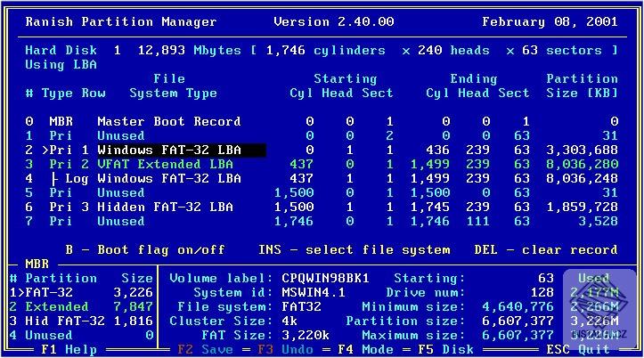
Task: Select the Unused row starting at cylinder 1,746
Action: pyautogui.click(x=322, y=221)
